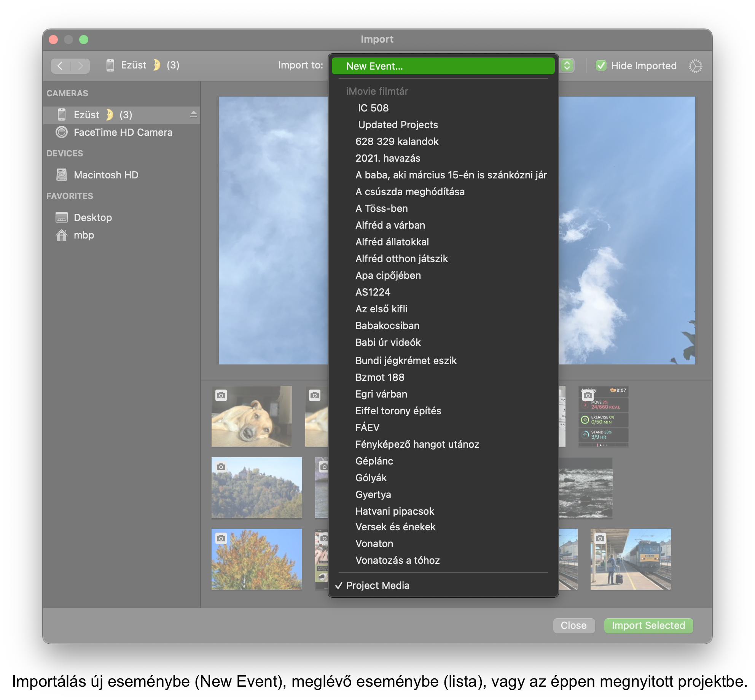The height and width of the screenshot is (700, 755).
Task: Toggle Hide Imported checkbox
Action: point(601,66)
